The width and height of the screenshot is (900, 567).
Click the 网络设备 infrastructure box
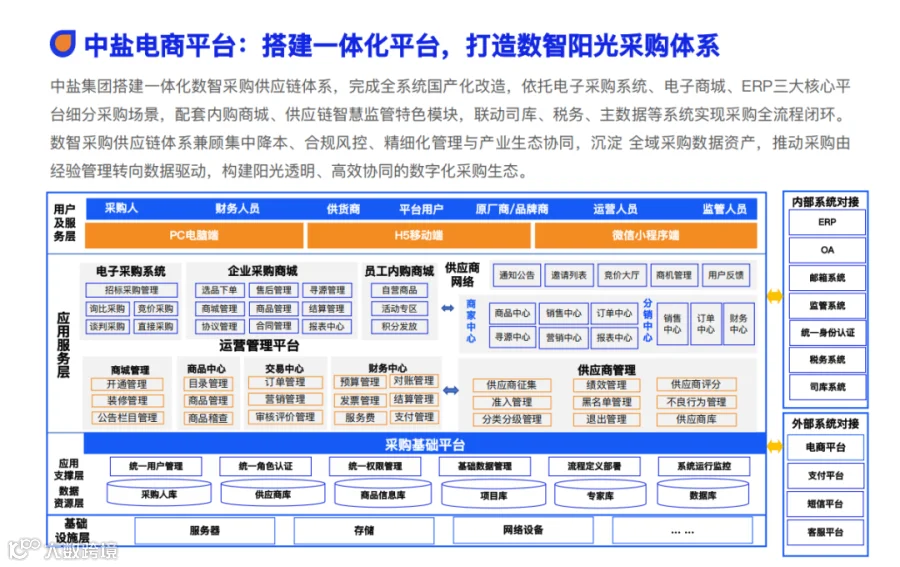click(x=523, y=530)
